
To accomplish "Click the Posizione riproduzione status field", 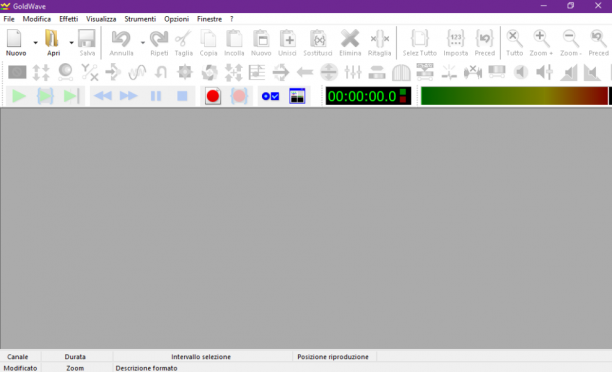I will click(x=333, y=357).
